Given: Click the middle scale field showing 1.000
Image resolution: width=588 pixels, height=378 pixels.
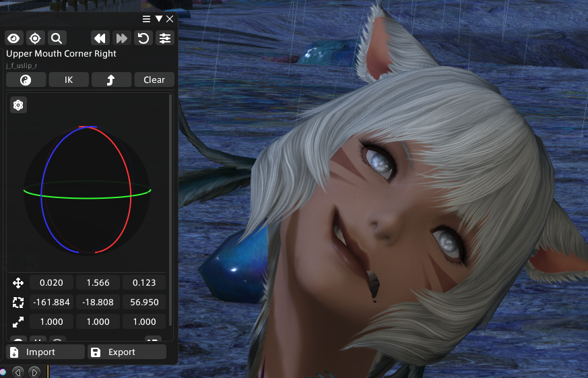Looking at the screenshot, I should pos(98,322).
